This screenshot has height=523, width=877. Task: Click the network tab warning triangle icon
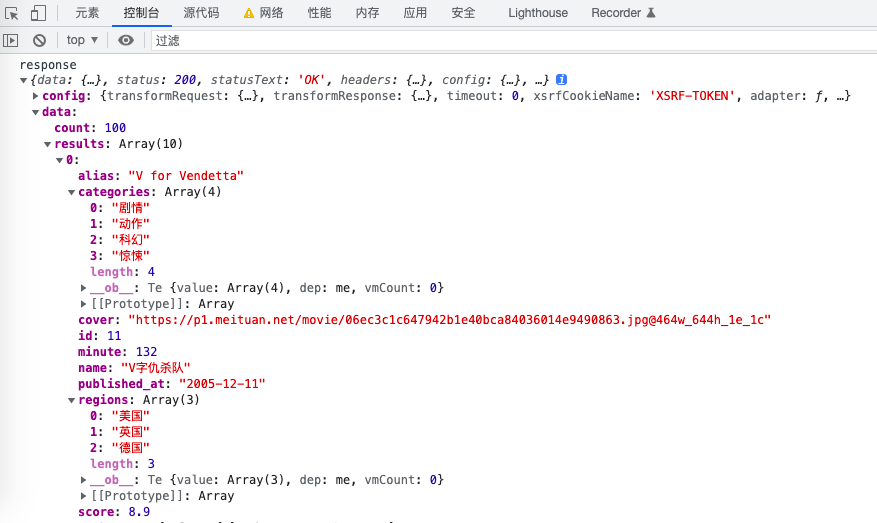pos(249,13)
